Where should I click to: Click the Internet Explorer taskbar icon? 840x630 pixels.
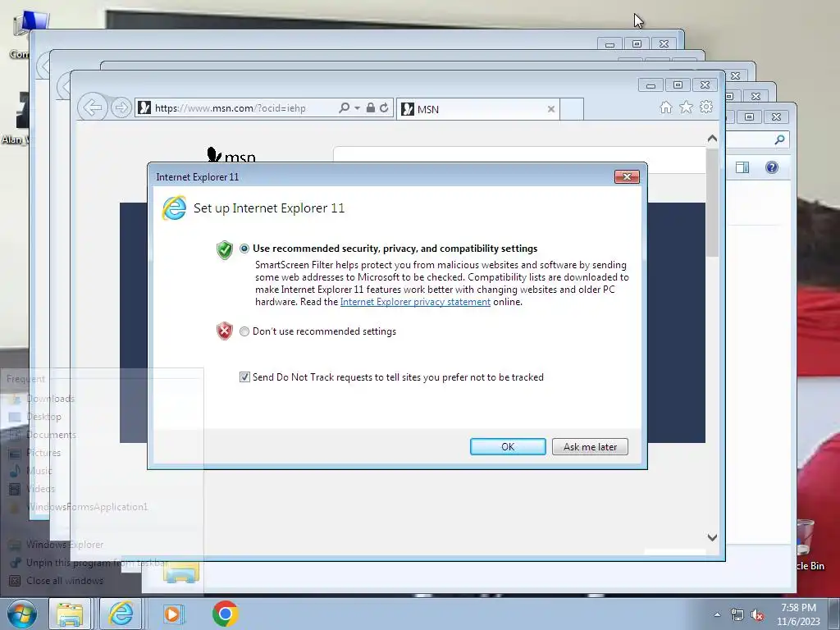pos(121,614)
